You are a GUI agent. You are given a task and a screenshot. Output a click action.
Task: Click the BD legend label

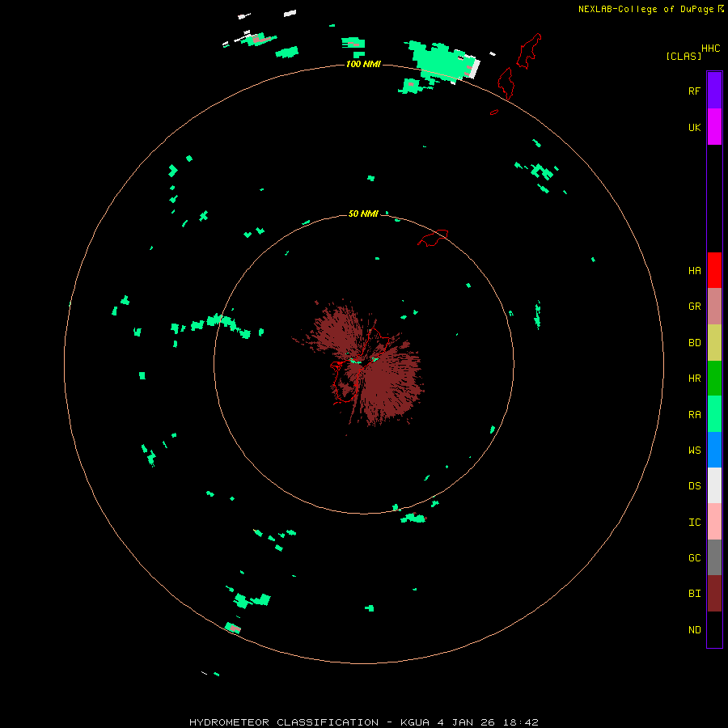pos(694,343)
